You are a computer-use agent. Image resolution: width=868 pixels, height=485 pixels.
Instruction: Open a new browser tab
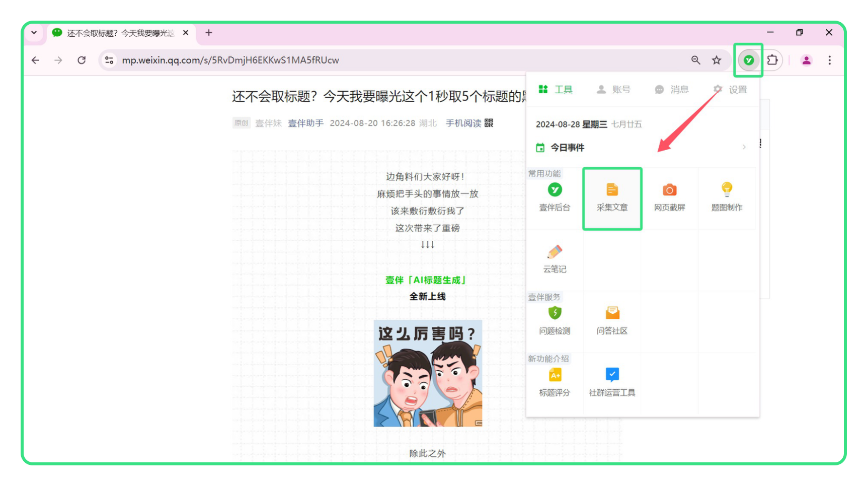[x=209, y=33]
